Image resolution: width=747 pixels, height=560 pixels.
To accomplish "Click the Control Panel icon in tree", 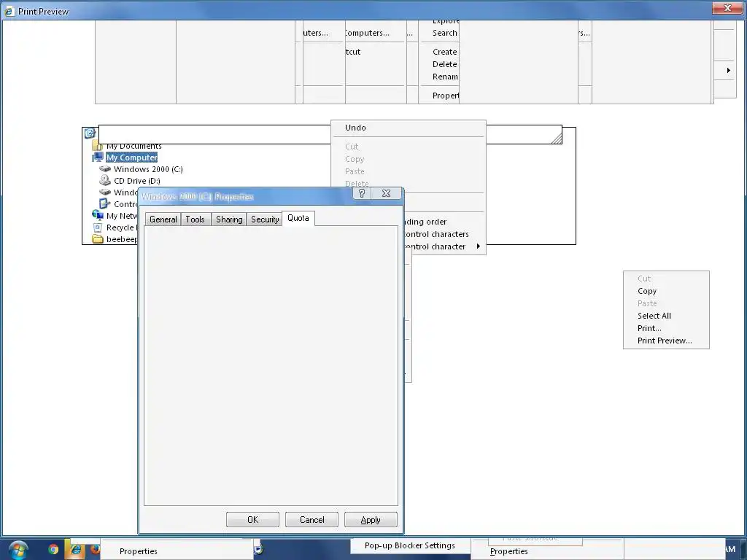I will [105, 204].
